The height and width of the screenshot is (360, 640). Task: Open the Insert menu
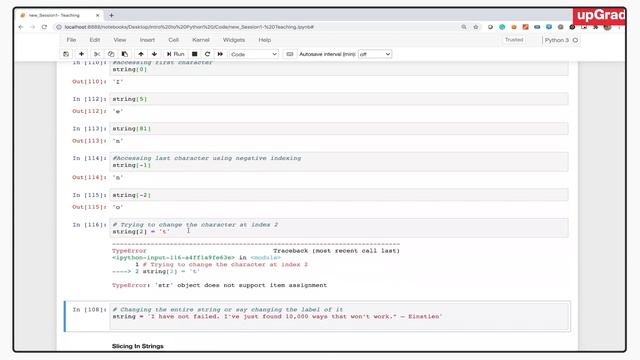coord(147,40)
